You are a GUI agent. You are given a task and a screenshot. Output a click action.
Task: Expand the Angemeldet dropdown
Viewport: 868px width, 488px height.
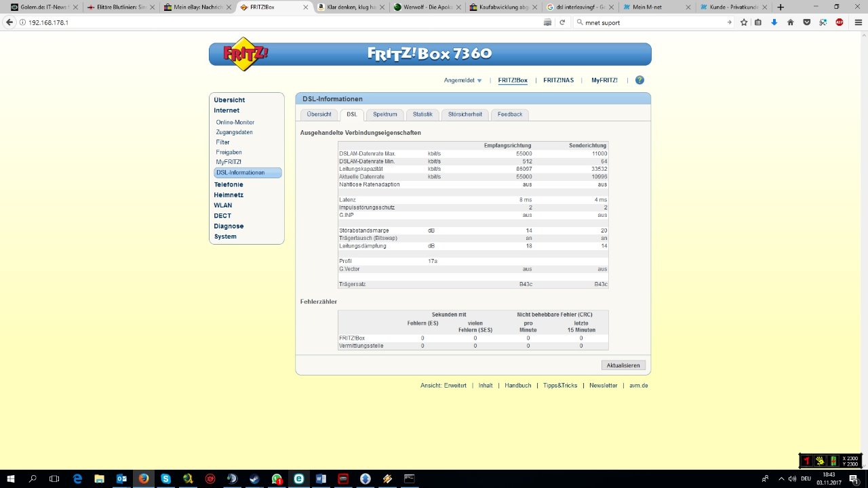click(463, 81)
